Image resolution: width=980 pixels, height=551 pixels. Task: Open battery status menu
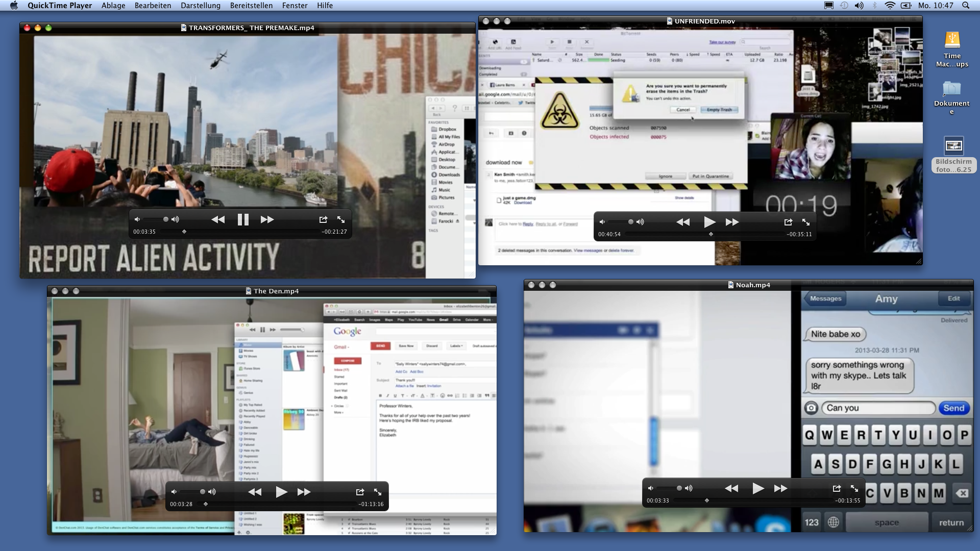pyautogui.click(x=906, y=6)
